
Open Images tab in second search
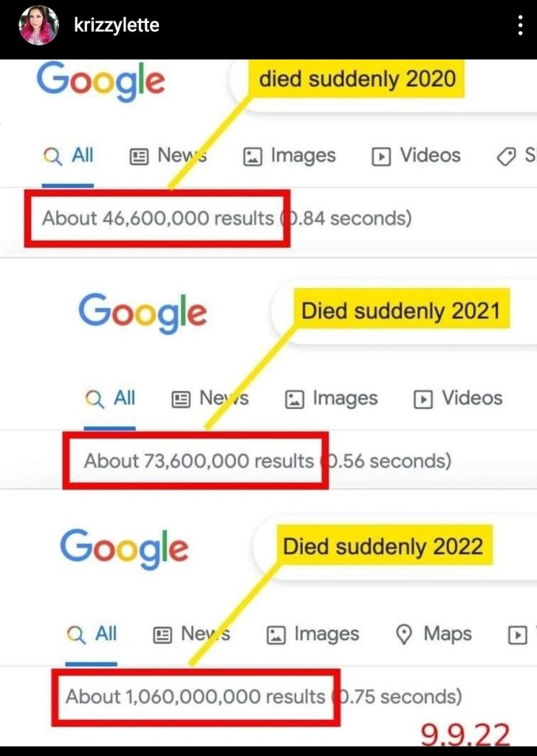(x=331, y=399)
